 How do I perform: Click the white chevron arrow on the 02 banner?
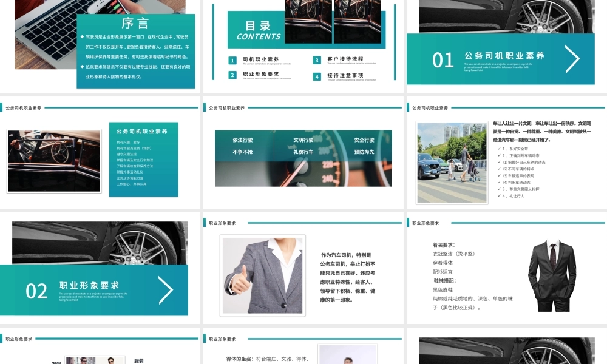point(165,290)
